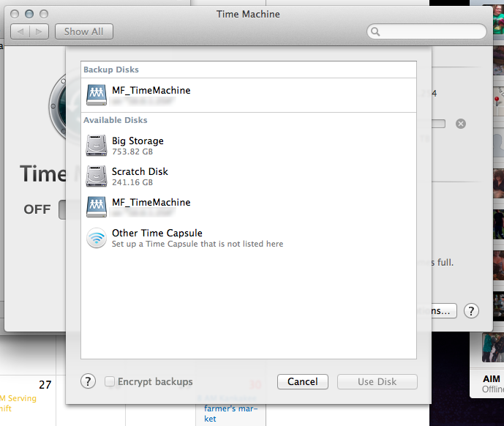Cancel backup progress with the X button
The height and width of the screenshot is (426, 504).
click(461, 124)
